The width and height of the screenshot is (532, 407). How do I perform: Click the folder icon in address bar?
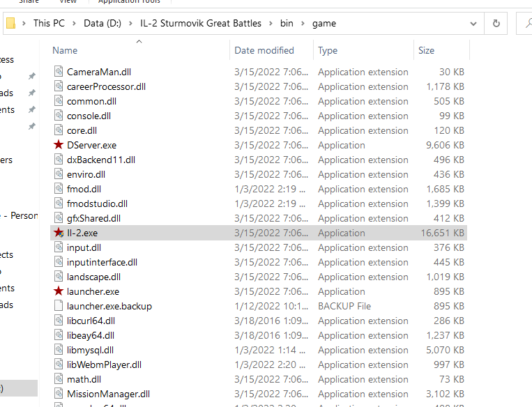point(10,23)
